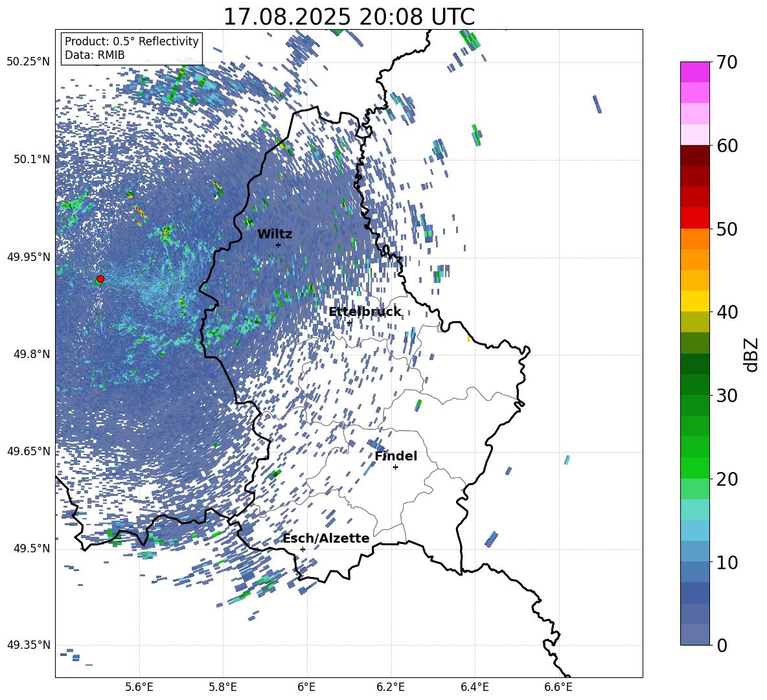767x700 pixels.
Task: Click the Esch/Alzette location cross marker
Action: pos(303,549)
